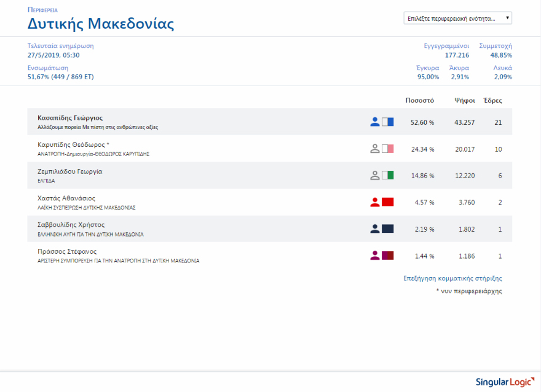Click the green party color swatch for Ζεμπιλιάδου
541x392 pixels.
click(387, 176)
